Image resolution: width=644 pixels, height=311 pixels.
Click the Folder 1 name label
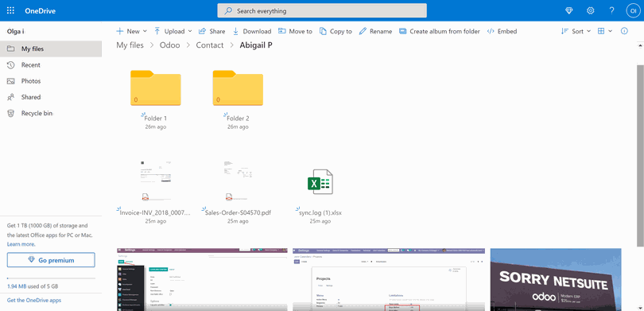pyautogui.click(x=156, y=119)
